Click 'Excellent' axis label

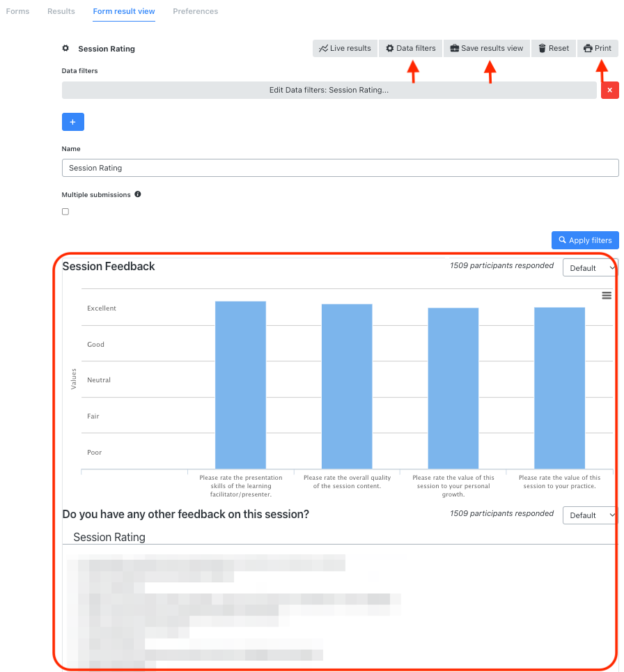coord(102,308)
